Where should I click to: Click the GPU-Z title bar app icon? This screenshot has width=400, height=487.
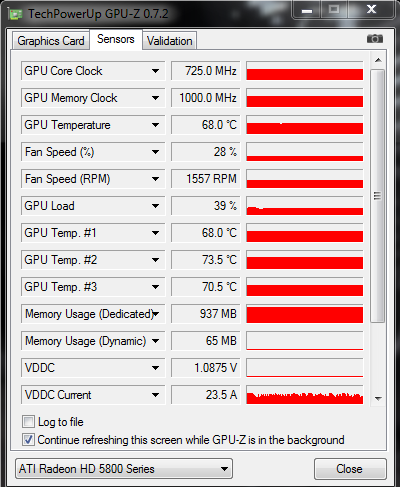tap(15, 14)
